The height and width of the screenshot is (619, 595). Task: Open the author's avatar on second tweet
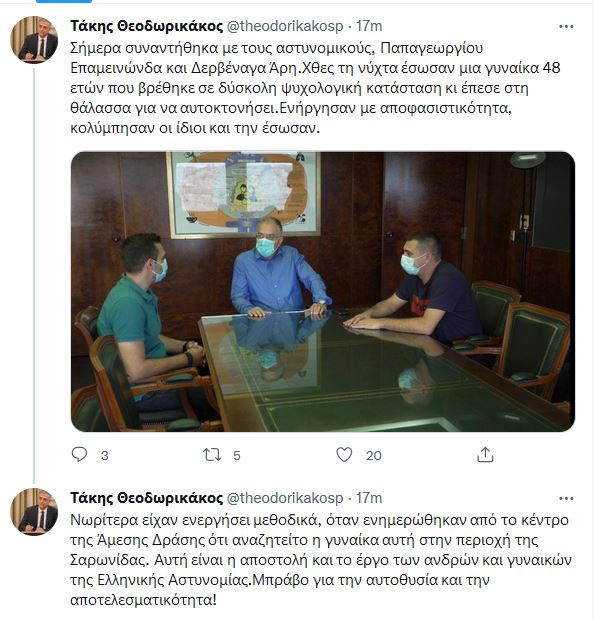34,512
